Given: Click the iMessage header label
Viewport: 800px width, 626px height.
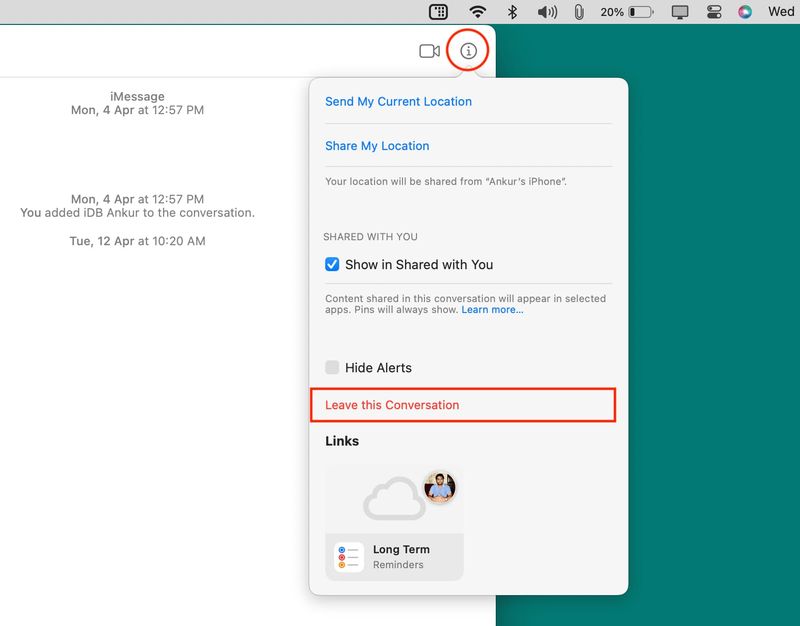Looking at the screenshot, I should [137, 96].
